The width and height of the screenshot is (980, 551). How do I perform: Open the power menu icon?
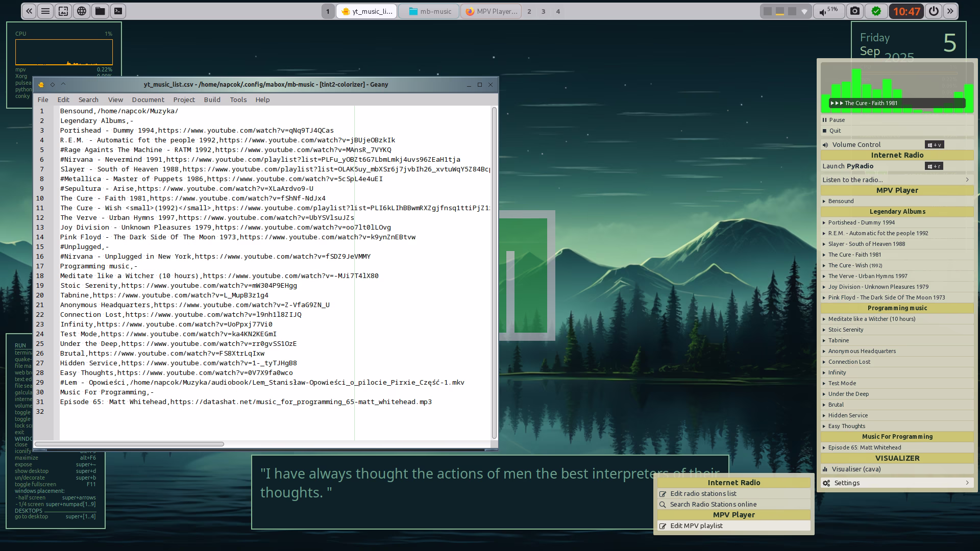pyautogui.click(x=934, y=11)
